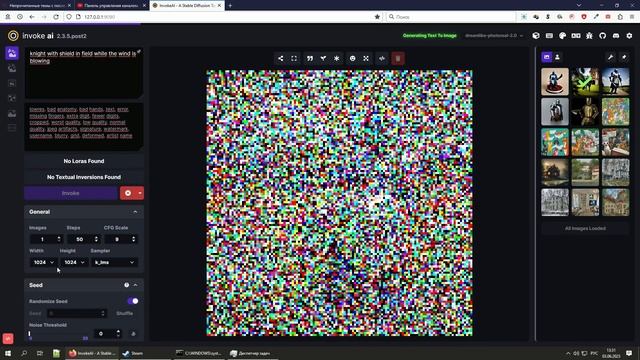The image size is (640, 360).
Task: Use seed via plant icon
Action: 323,58
